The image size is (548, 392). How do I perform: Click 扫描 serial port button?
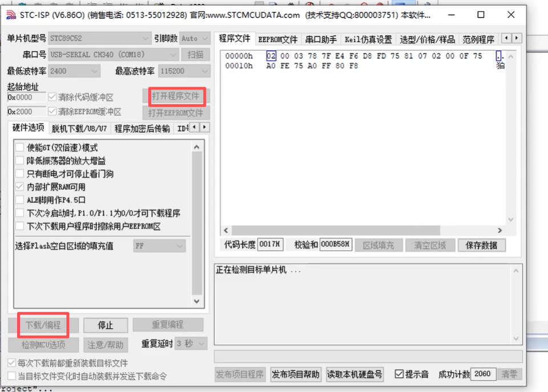[x=196, y=55]
